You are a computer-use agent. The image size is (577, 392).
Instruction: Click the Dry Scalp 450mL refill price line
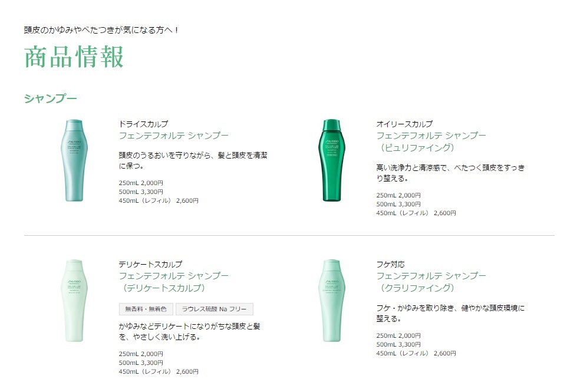click(x=159, y=200)
